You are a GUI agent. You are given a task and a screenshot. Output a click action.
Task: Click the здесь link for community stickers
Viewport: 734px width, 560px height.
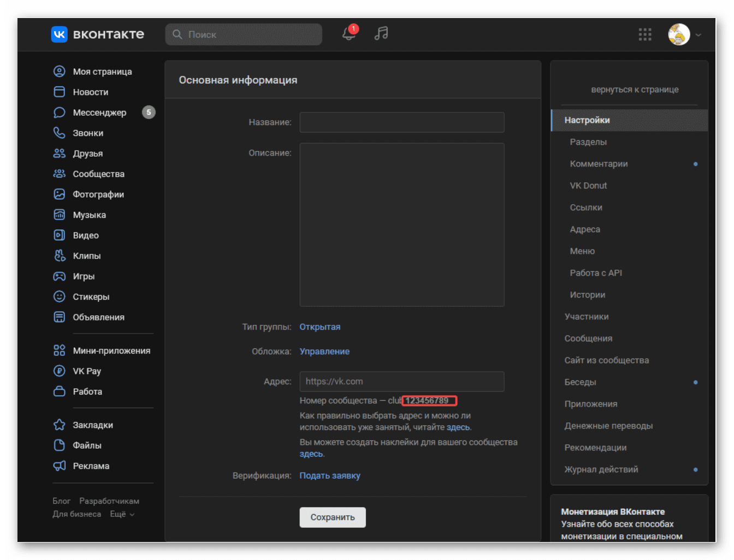(311, 454)
